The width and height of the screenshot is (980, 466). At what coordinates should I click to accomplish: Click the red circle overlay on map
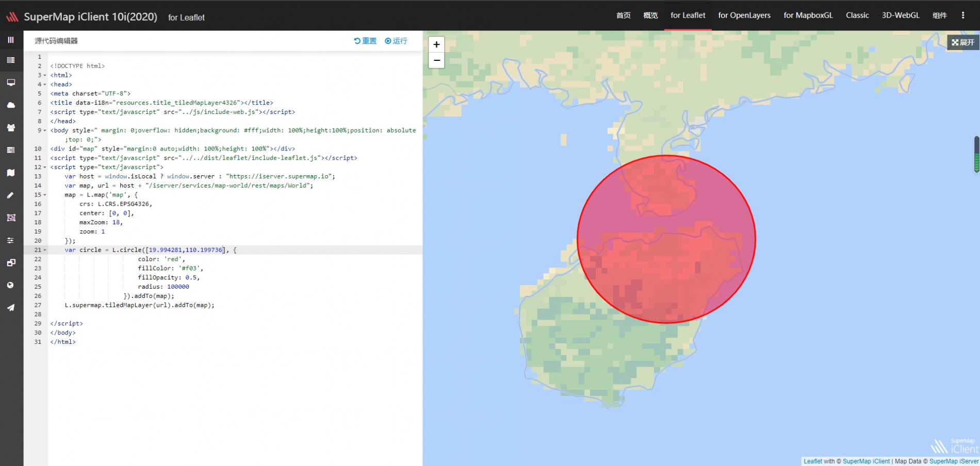(x=666, y=239)
